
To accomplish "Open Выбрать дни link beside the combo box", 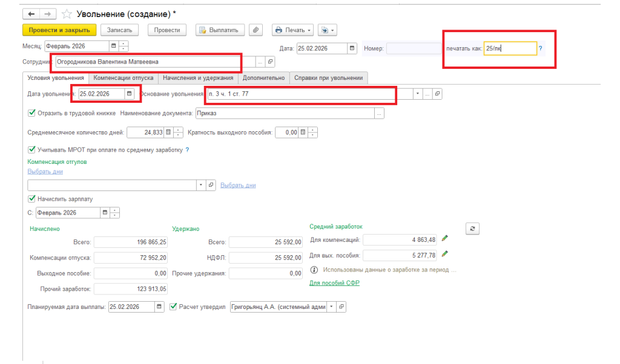I will (238, 185).
